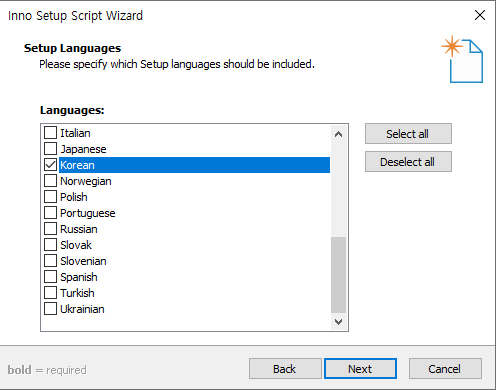Enable the Spanish language checkbox

pyautogui.click(x=50, y=276)
